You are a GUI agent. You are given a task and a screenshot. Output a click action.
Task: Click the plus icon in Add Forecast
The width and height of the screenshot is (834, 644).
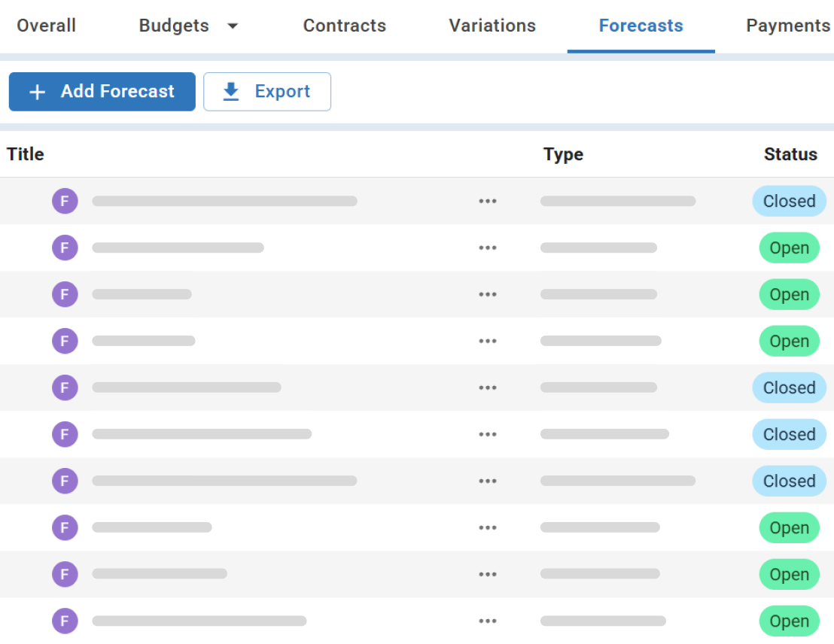tap(36, 91)
